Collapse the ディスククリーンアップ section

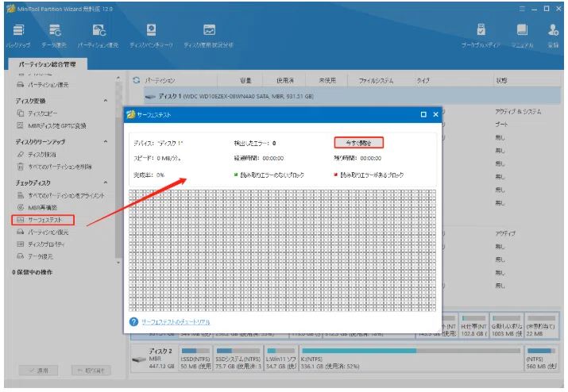point(106,141)
